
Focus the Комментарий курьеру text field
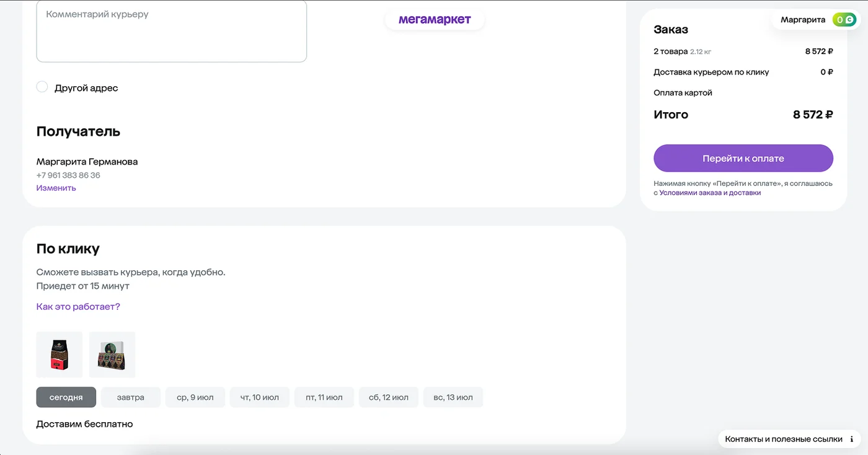tap(172, 31)
